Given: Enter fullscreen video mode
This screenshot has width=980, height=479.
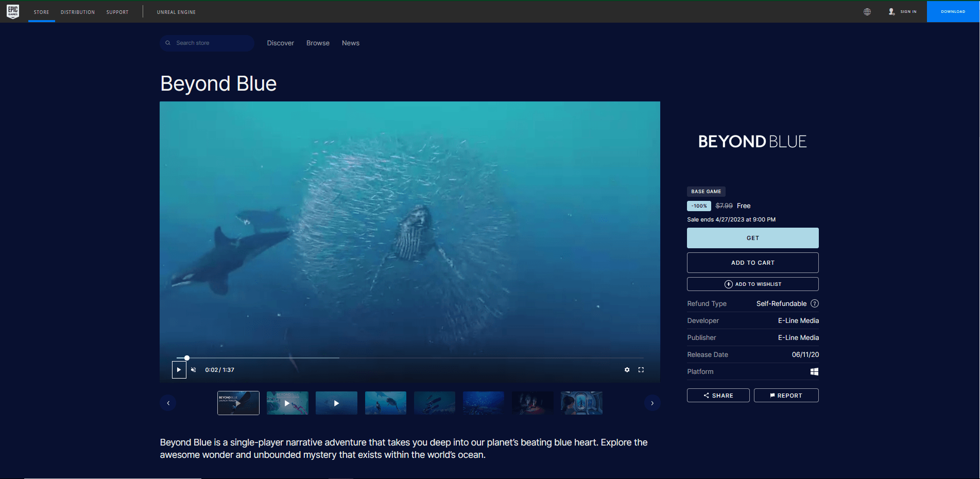Looking at the screenshot, I should [641, 370].
